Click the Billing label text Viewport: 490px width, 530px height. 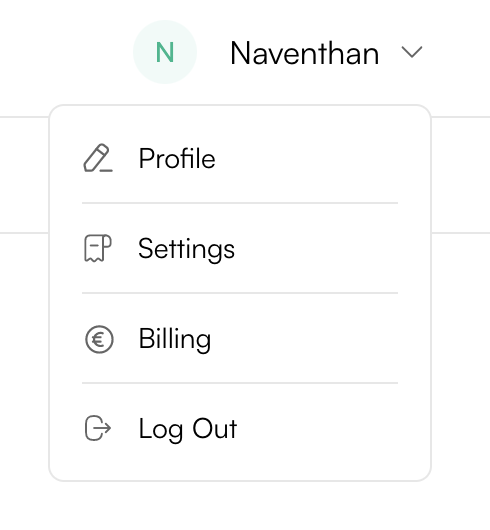pos(175,340)
